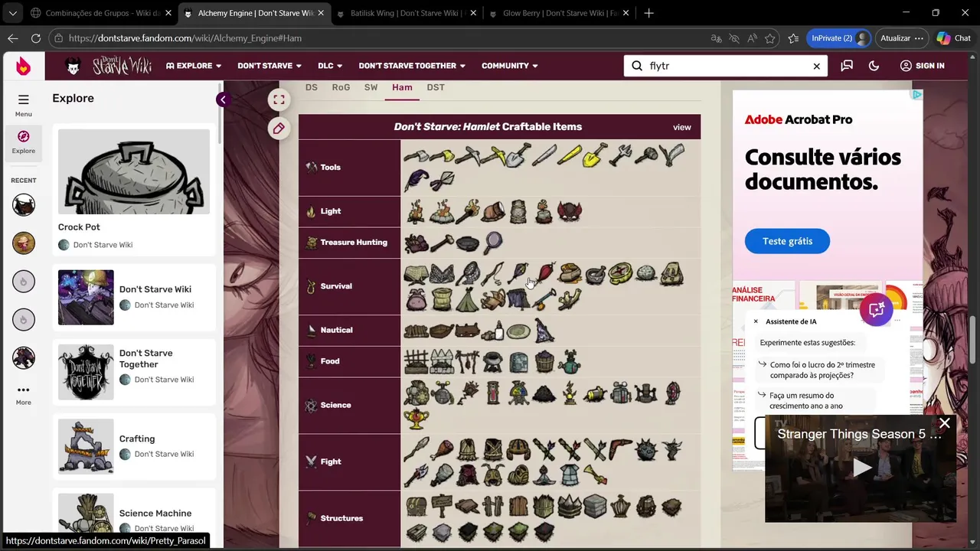Open the Nautical category link
The image size is (980, 551).
point(336,331)
